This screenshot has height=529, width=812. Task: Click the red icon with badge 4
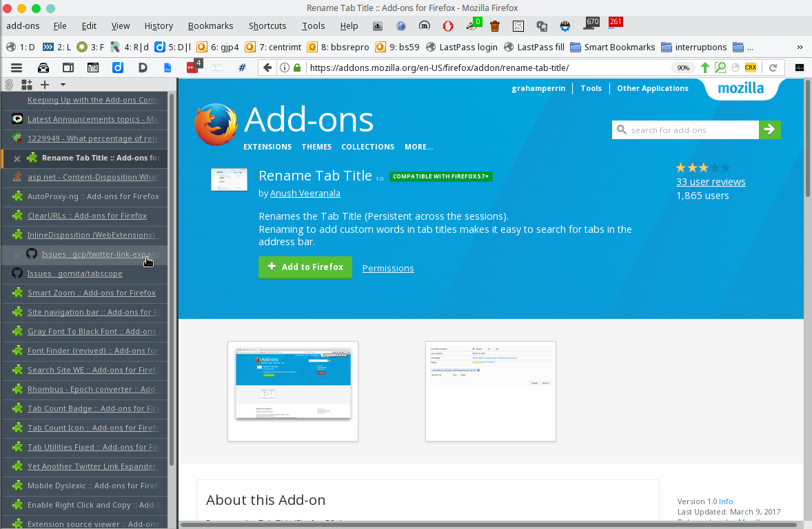(194, 67)
